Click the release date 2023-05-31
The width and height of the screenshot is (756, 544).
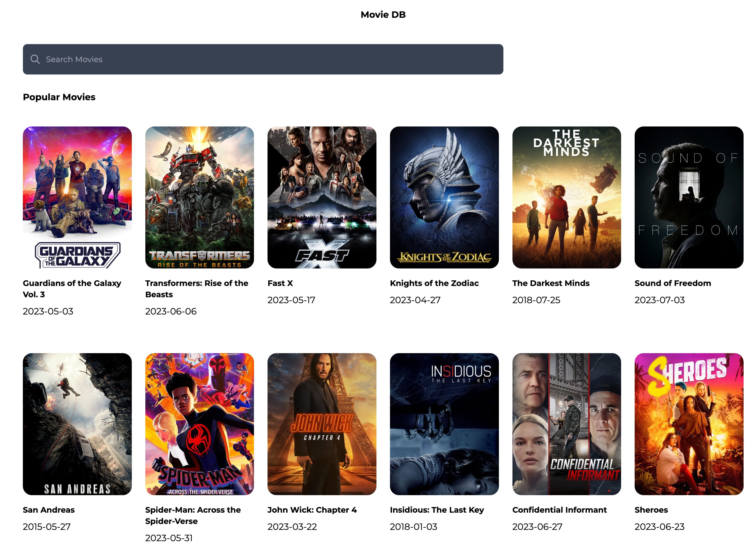click(x=169, y=538)
